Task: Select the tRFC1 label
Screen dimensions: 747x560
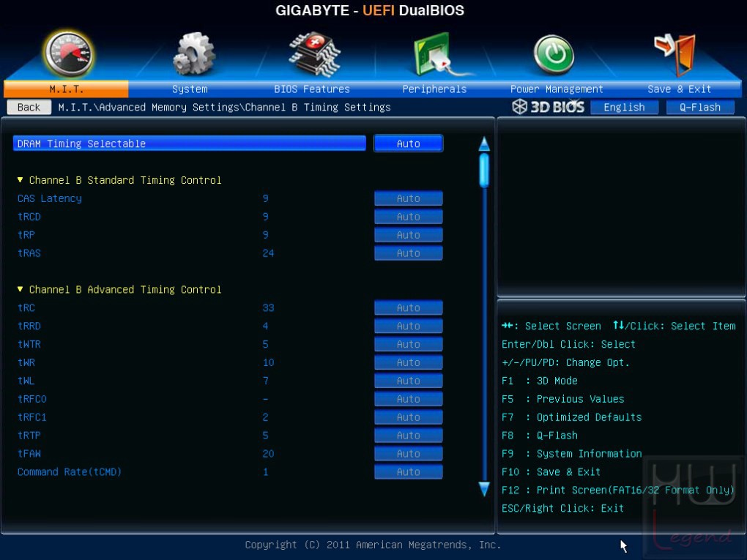Action: coord(32,417)
